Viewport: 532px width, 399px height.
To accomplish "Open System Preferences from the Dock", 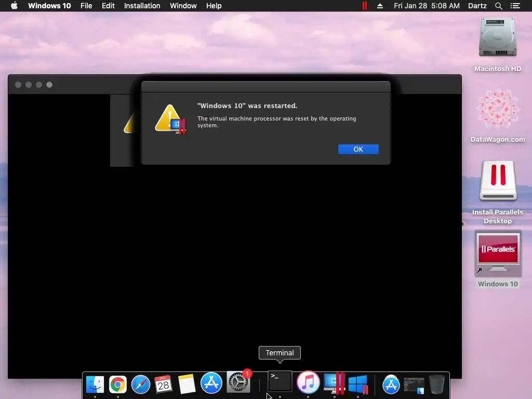I will coord(238,382).
